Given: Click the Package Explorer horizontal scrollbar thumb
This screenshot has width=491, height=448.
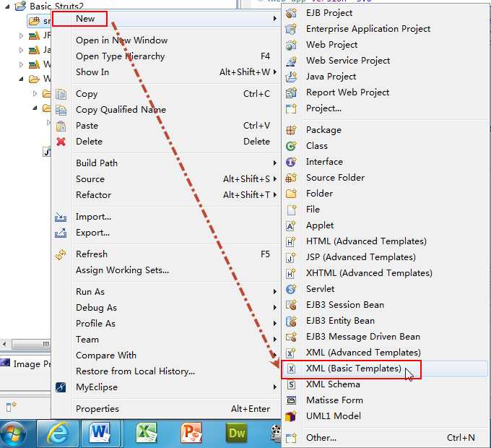Looking at the screenshot, I should [31, 344].
